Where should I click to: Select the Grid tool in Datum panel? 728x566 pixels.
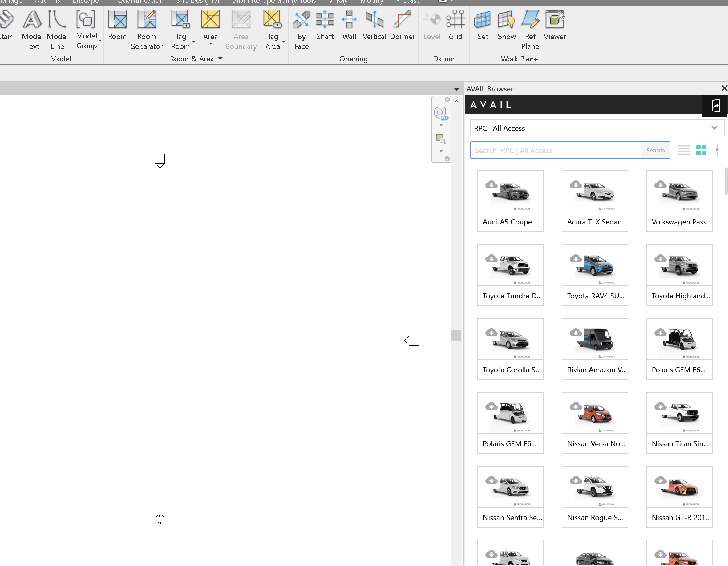(x=456, y=27)
